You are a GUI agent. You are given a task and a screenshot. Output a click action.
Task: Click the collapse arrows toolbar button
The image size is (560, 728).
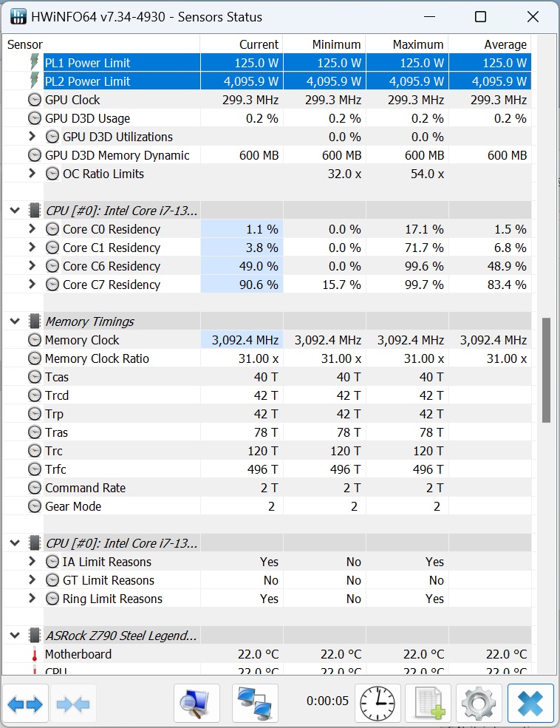point(72,703)
